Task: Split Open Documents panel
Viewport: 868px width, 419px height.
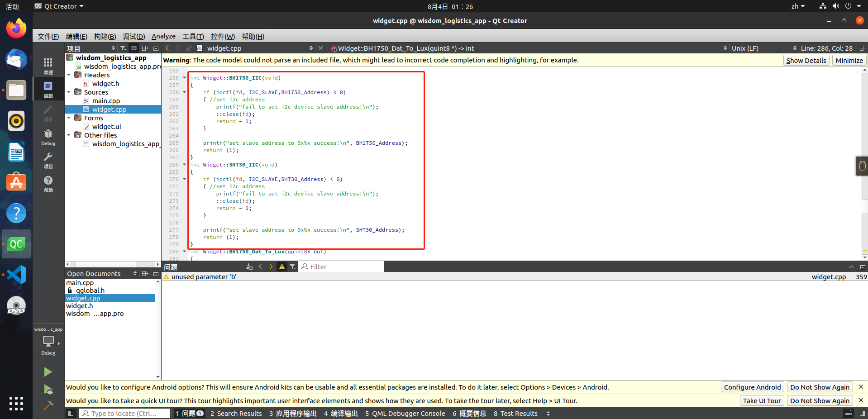Action: (x=145, y=273)
